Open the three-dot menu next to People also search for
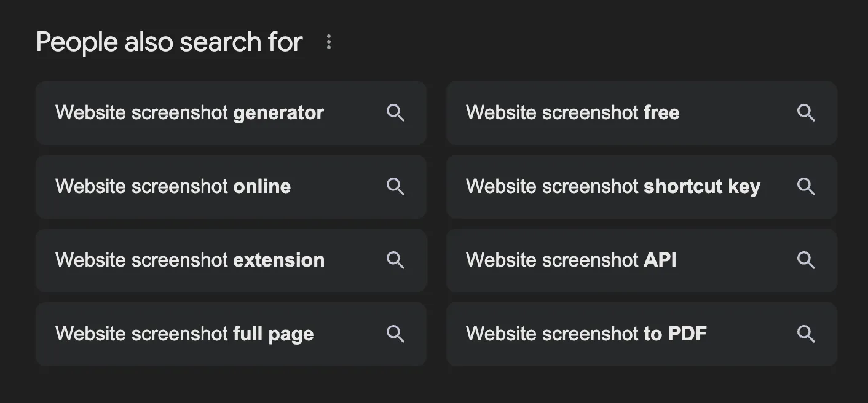Image resolution: width=868 pixels, height=403 pixels. click(329, 42)
